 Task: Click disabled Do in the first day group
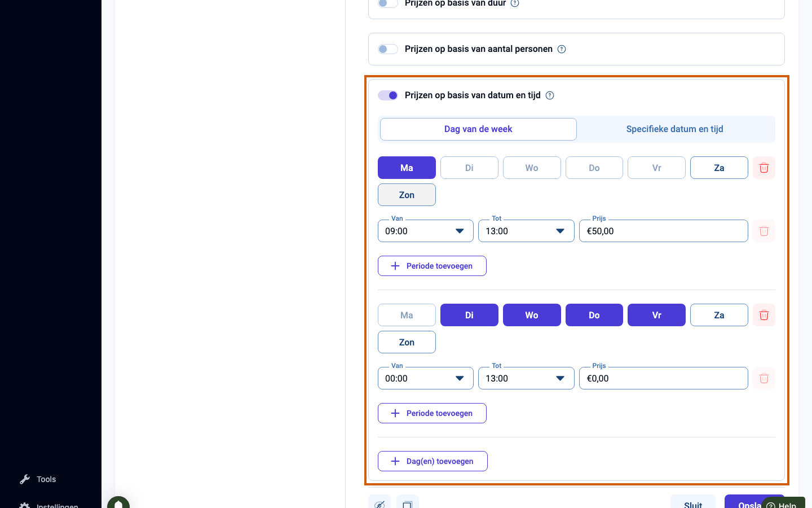(594, 168)
